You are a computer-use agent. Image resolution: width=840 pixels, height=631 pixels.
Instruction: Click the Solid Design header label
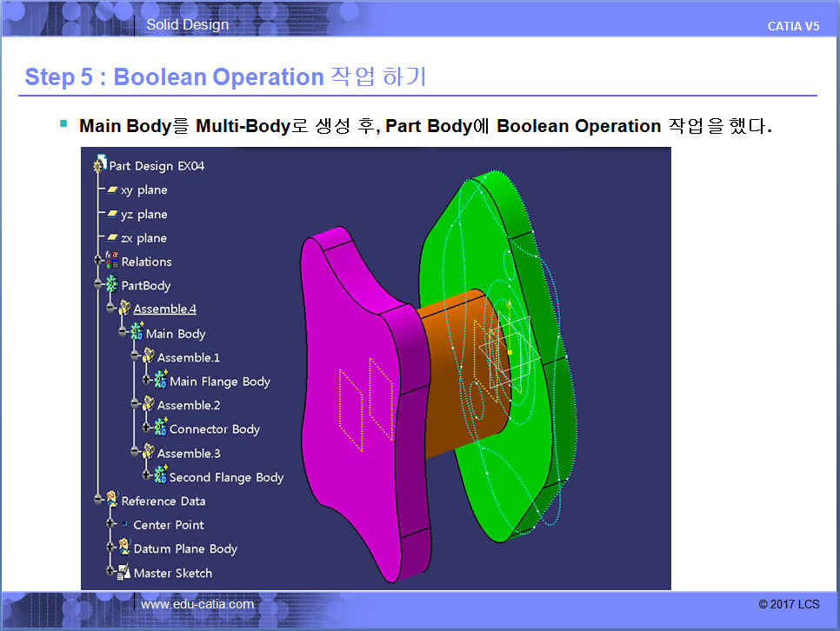click(187, 24)
